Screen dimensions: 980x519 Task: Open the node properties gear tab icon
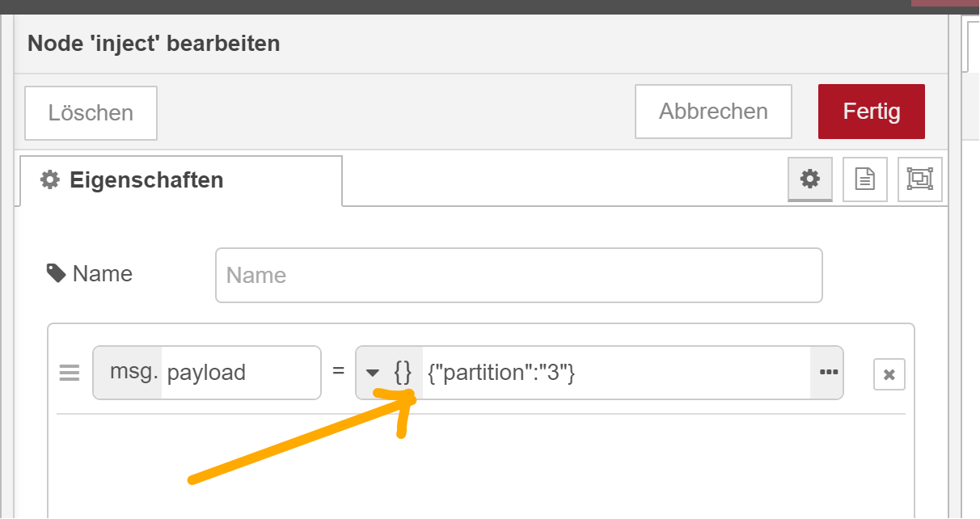[x=809, y=179]
